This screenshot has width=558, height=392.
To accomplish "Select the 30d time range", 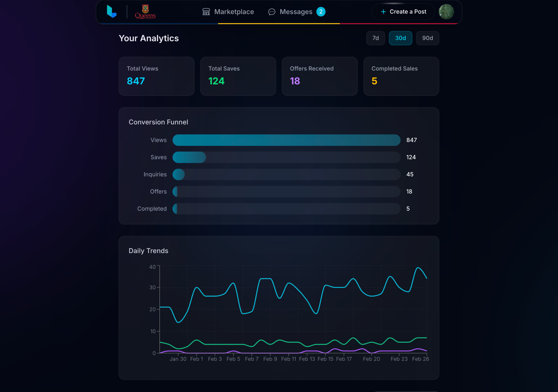I will point(400,38).
